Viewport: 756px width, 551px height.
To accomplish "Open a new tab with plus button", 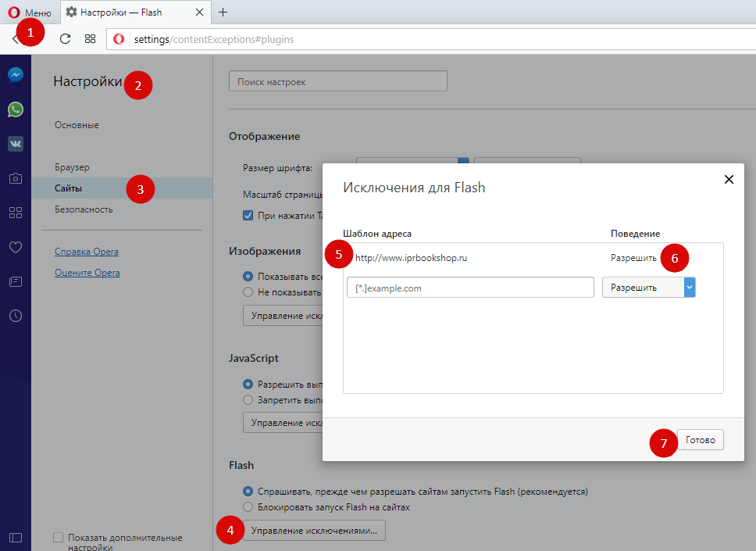I will [223, 13].
